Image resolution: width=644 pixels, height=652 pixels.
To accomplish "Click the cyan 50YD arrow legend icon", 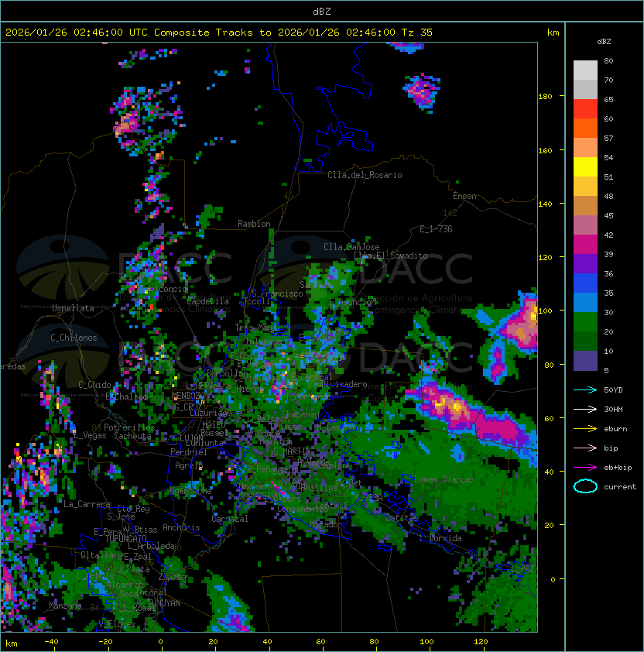I will 585,389.
